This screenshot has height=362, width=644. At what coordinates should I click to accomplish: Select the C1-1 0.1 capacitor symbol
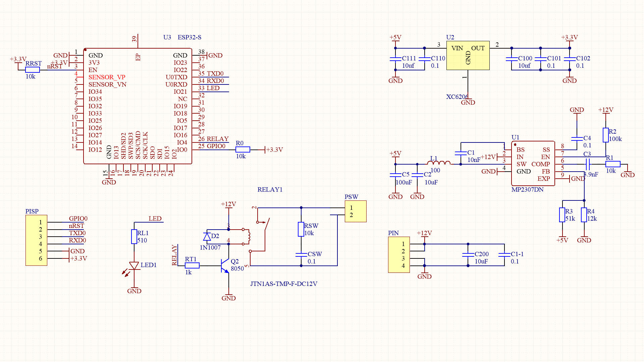point(504,255)
